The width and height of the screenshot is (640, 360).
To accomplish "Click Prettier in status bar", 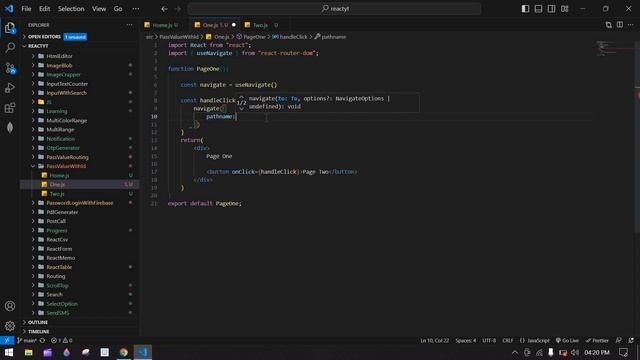I will [597, 340].
